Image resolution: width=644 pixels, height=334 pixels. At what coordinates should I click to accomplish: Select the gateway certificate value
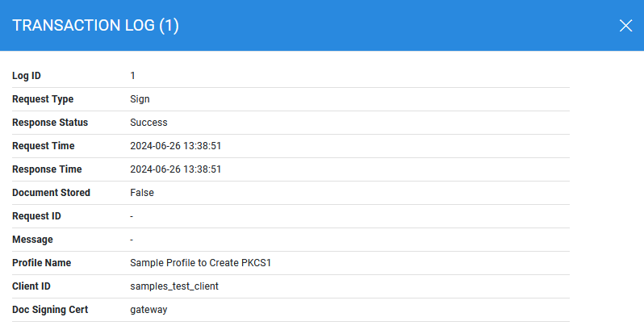pyautogui.click(x=148, y=310)
